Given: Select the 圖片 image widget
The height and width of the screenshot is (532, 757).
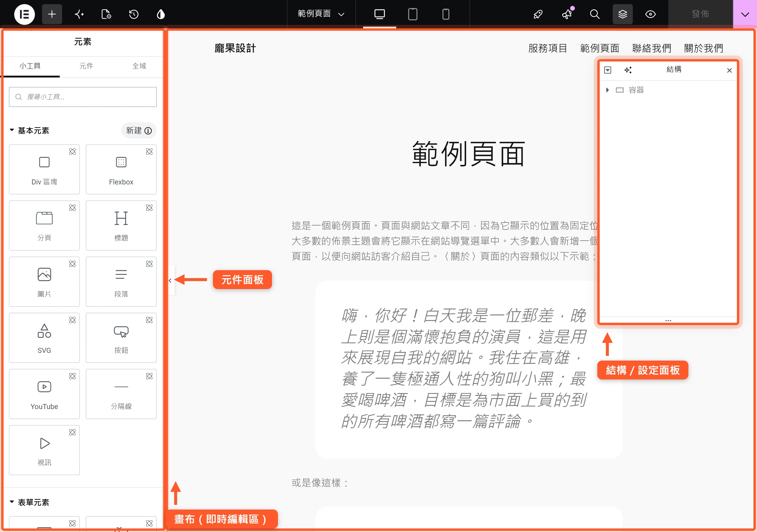Looking at the screenshot, I should click(44, 281).
